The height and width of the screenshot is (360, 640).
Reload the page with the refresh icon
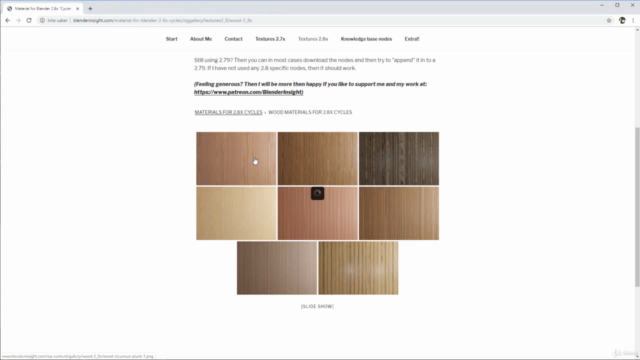pyautogui.click(x=29, y=20)
